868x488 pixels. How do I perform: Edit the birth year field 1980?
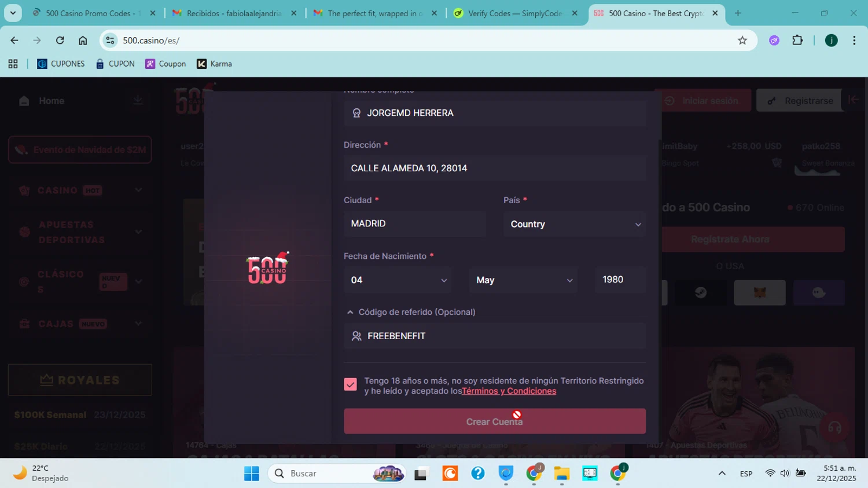(620, 280)
